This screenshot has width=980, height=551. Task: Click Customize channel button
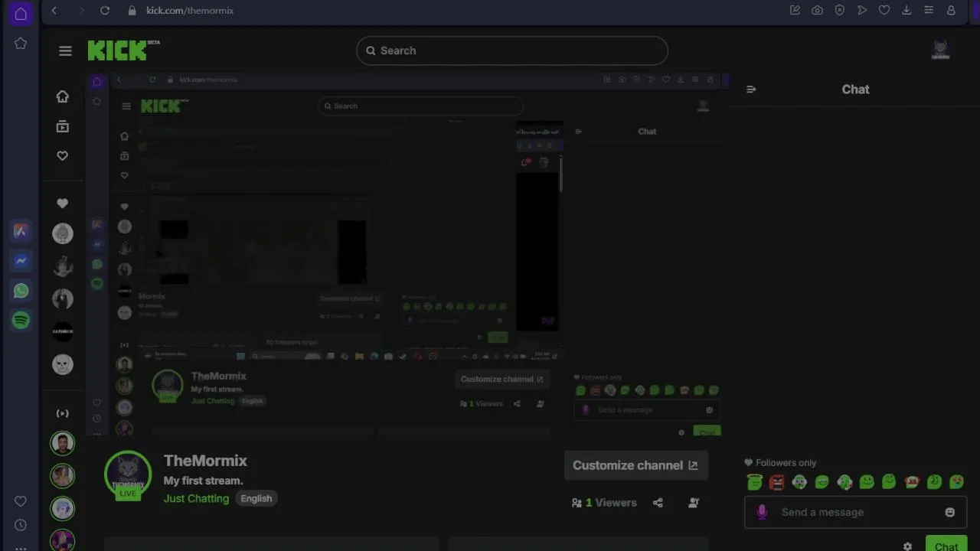pos(635,465)
